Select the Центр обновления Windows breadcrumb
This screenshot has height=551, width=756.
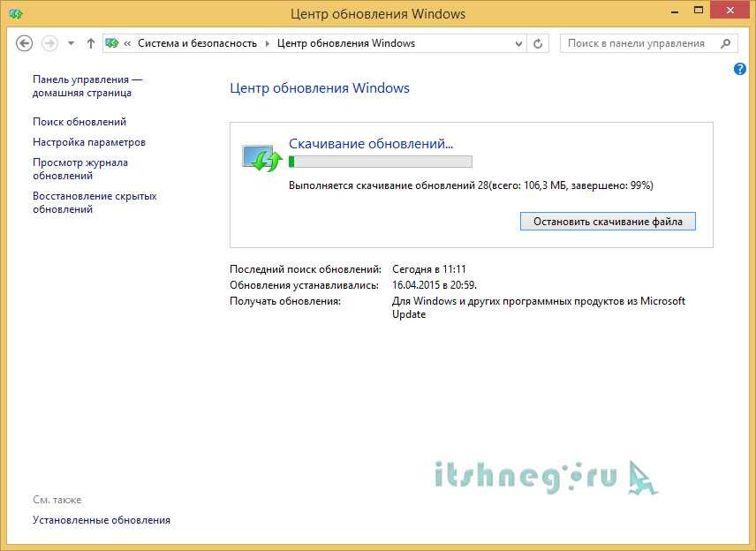pos(345,43)
